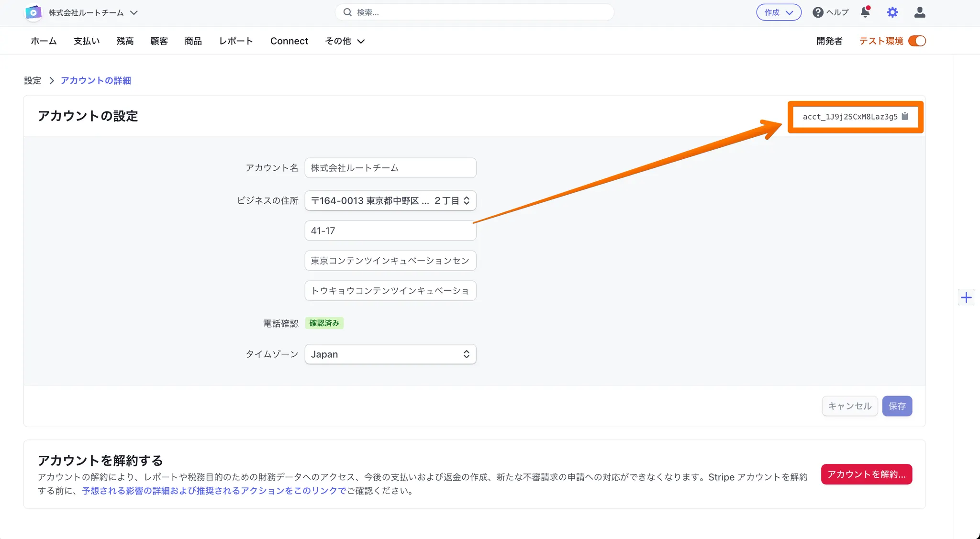Open settings gear icon
The image size is (980, 539).
(x=892, y=12)
